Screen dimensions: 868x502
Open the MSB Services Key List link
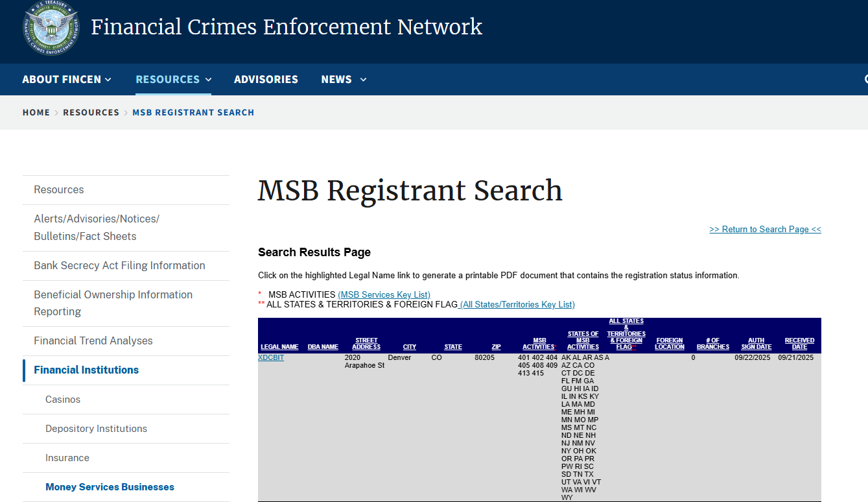tap(384, 294)
